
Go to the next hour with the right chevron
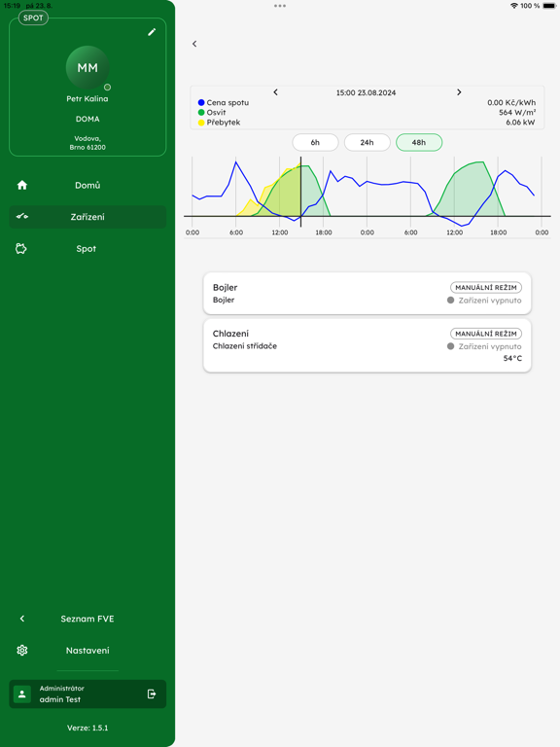459,92
